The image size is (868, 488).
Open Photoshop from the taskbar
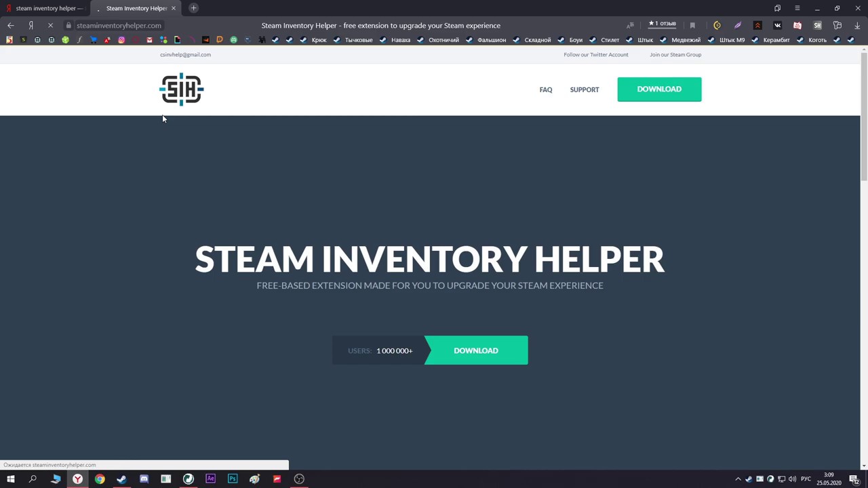[233, 479]
